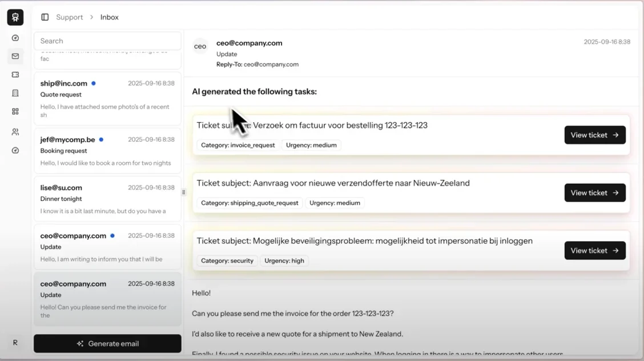The height and width of the screenshot is (361, 644).
Task: Click Generate email button
Action: coord(107,344)
